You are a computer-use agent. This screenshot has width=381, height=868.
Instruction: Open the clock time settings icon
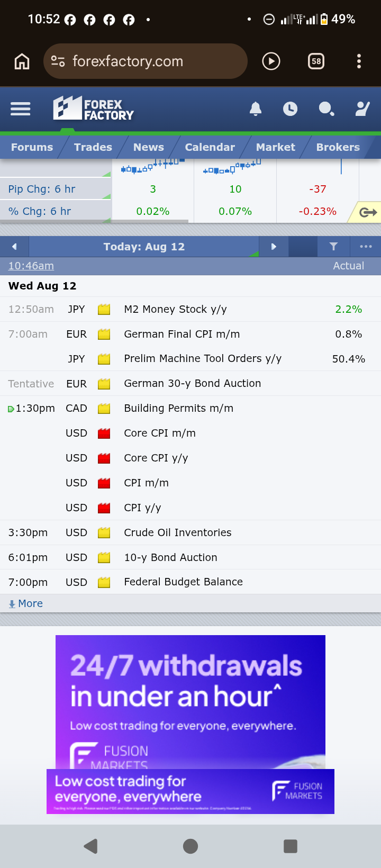pos(290,109)
